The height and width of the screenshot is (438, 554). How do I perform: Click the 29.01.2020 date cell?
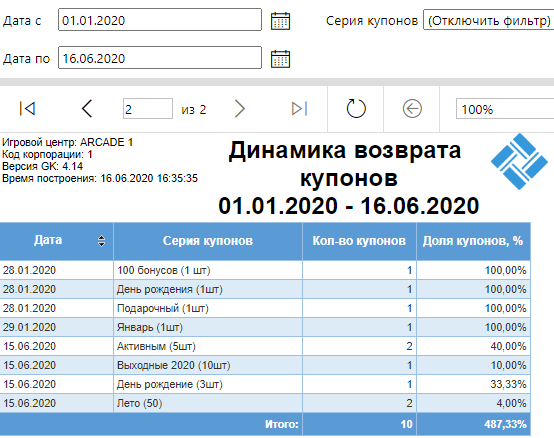[x=57, y=327]
